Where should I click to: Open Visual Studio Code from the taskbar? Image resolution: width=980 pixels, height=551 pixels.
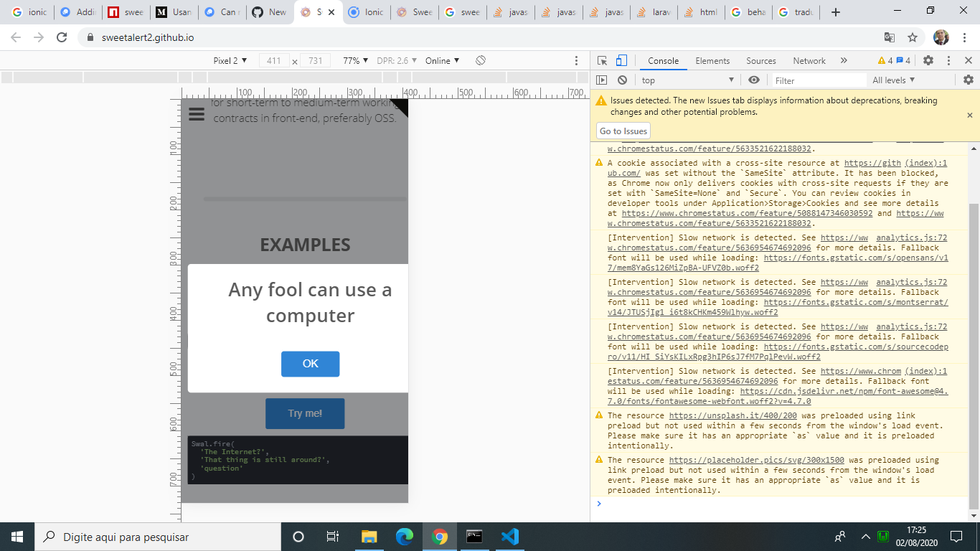click(x=510, y=537)
